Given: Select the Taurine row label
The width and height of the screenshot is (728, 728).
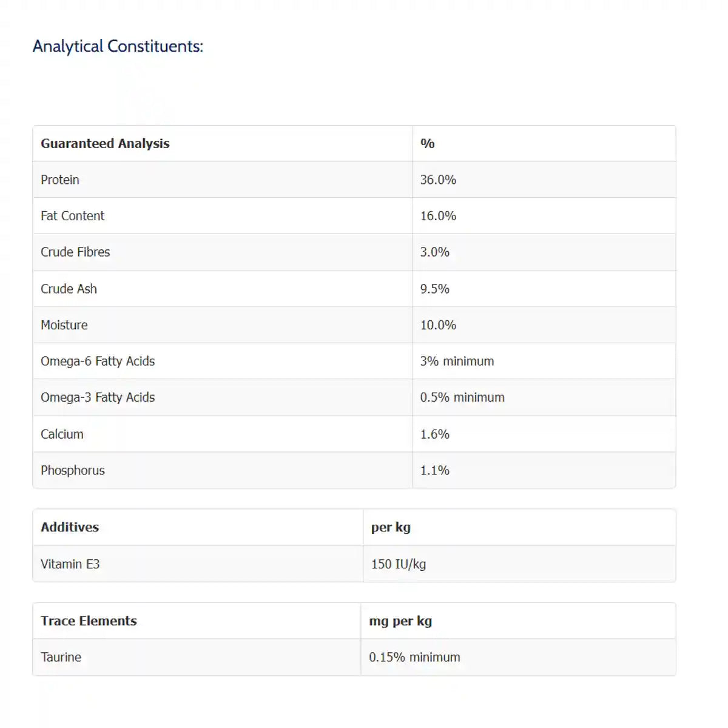Looking at the screenshot, I should click(61, 657).
